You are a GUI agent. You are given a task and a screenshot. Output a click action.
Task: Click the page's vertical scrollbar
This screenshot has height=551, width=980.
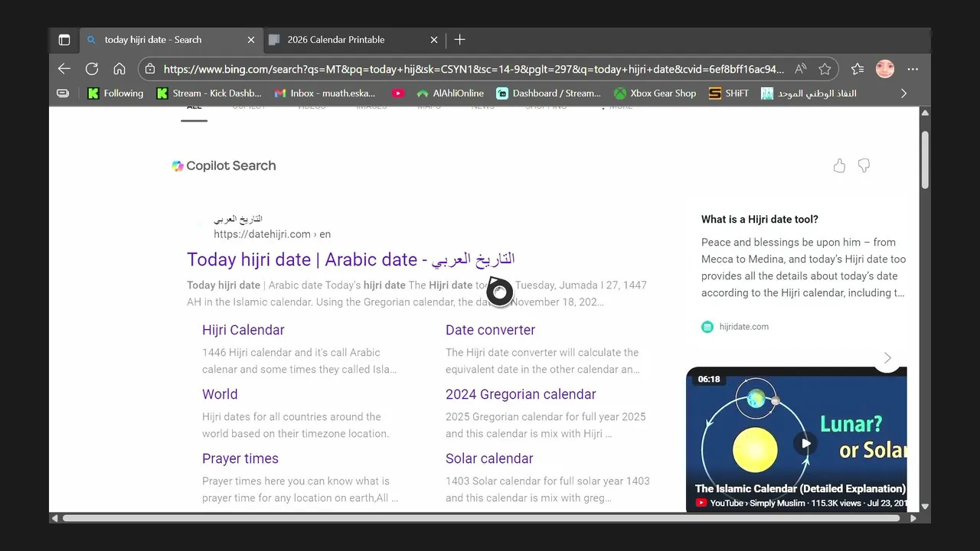tap(925, 160)
